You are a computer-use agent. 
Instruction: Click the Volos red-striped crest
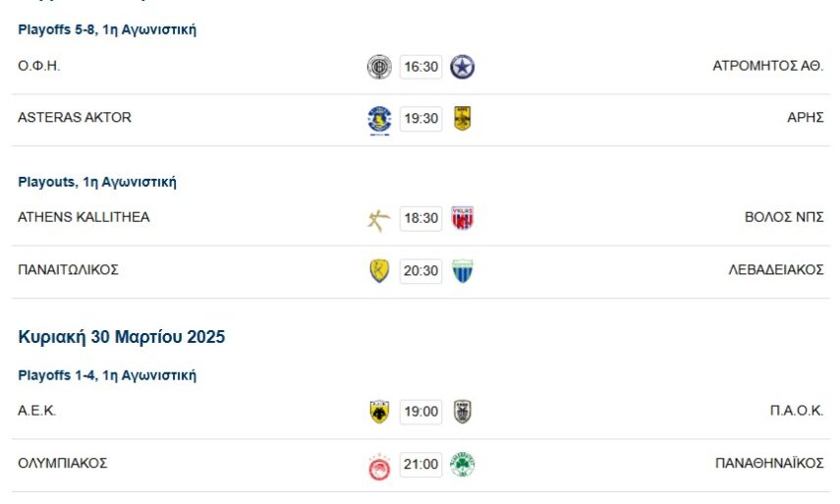(x=463, y=219)
